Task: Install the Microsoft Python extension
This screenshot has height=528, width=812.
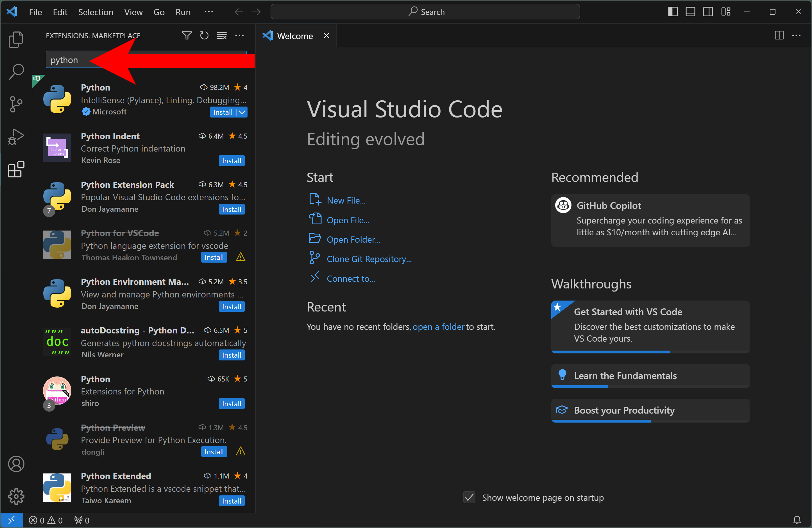Action: point(223,112)
